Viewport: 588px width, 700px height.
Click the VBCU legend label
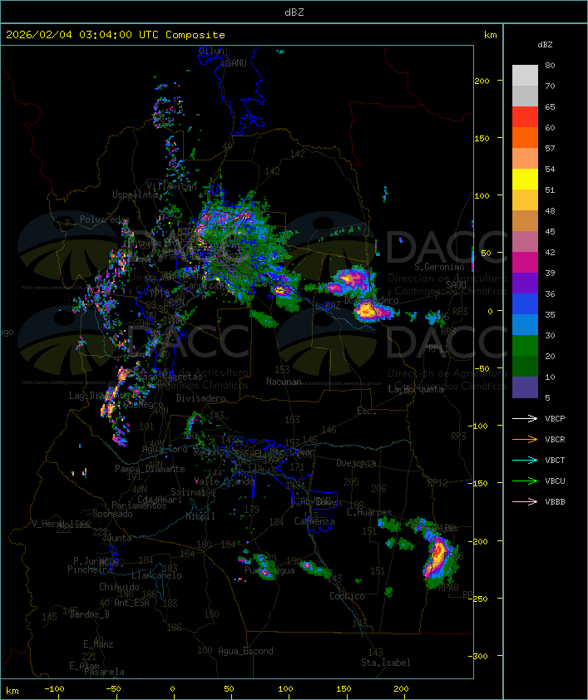[555, 481]
